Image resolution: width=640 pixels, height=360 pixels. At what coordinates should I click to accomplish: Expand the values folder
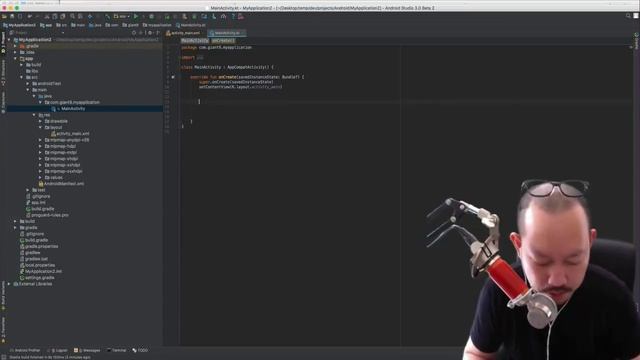(x=40, y=178)
